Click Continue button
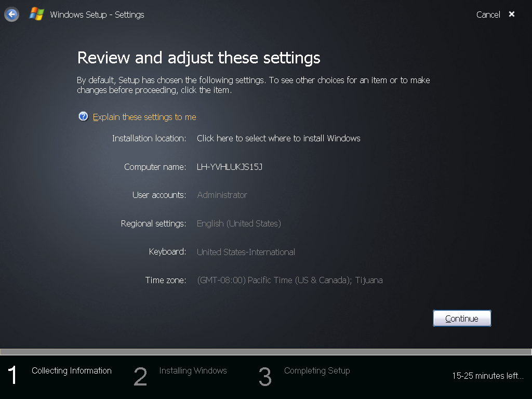The image size is (532, 399). pos(462,318)
